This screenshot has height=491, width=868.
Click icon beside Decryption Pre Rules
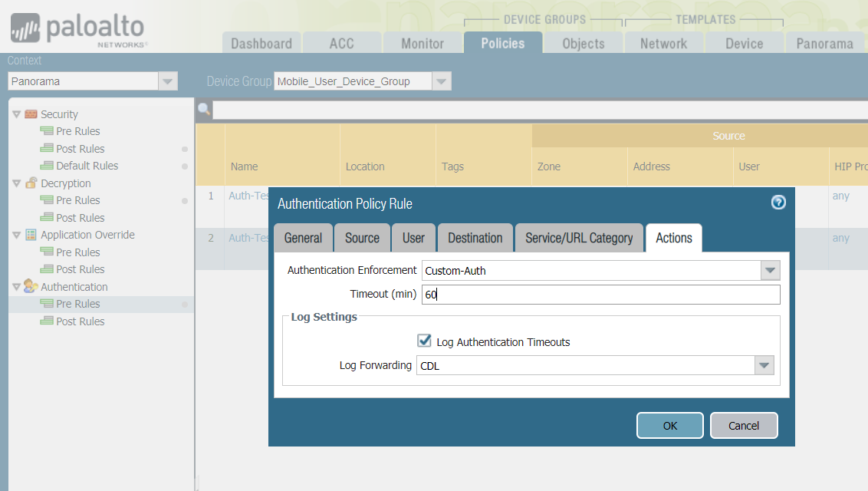[47, 199]
